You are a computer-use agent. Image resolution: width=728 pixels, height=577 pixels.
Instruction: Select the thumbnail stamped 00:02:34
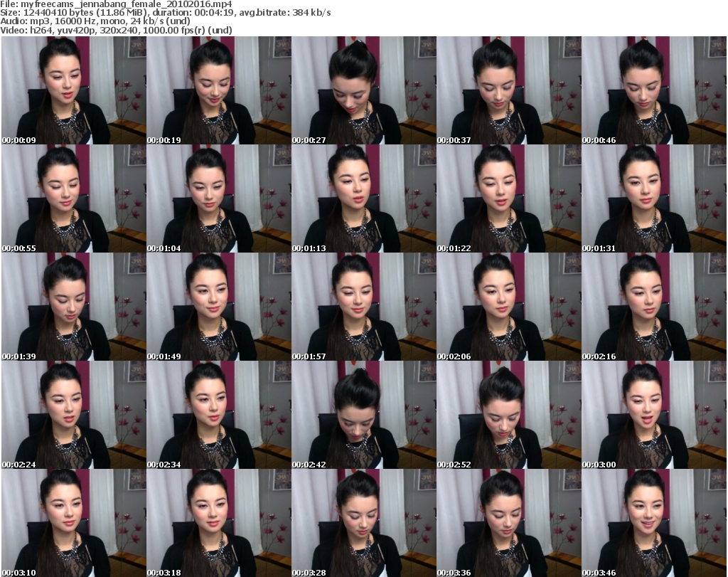pyautogui.click(x=219, y=415)
